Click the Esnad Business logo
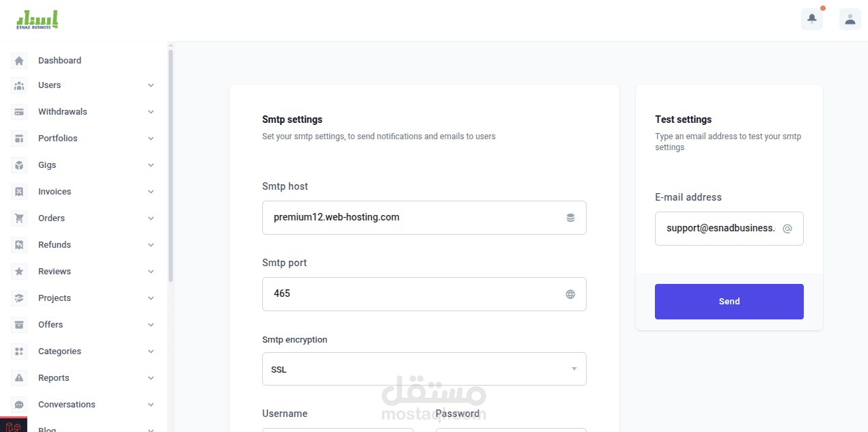The width and height of the screenshot is (868, 432). coord(38,20)
